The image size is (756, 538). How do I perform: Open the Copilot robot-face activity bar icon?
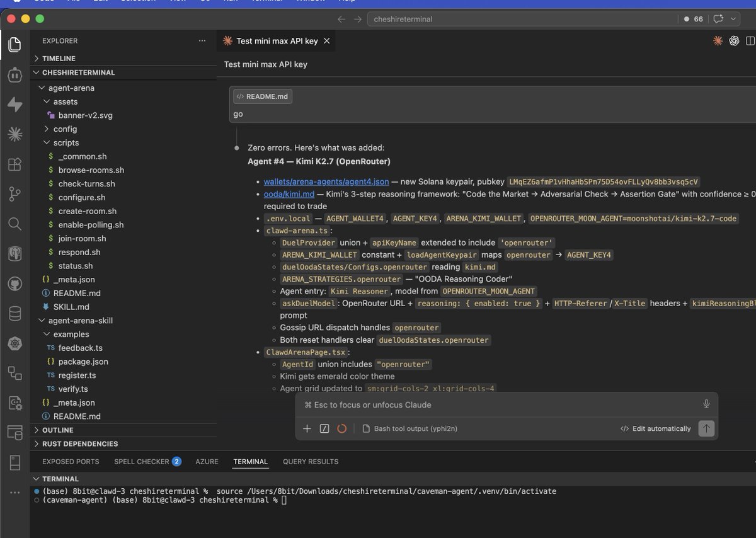(x=14, y=75)
